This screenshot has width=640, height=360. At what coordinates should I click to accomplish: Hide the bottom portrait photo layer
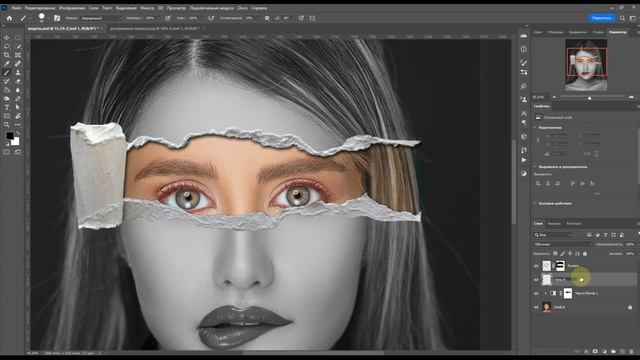click(x=536, y=307)
